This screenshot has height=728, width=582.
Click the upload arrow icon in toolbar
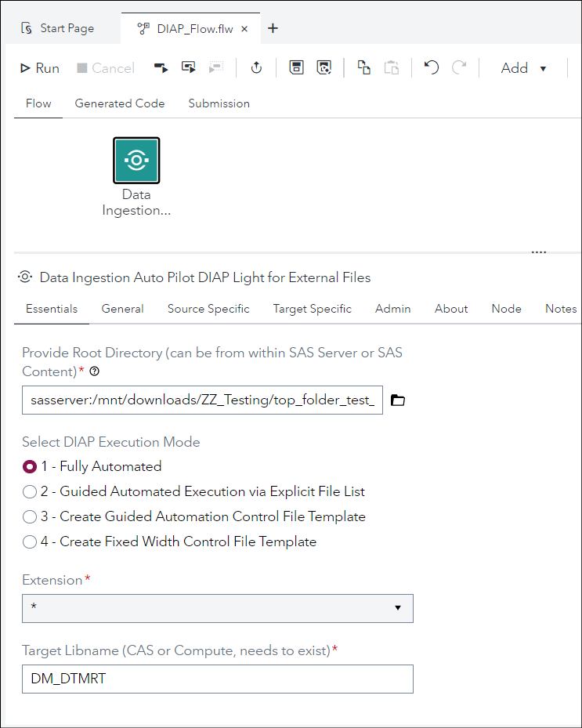point(256,68)
